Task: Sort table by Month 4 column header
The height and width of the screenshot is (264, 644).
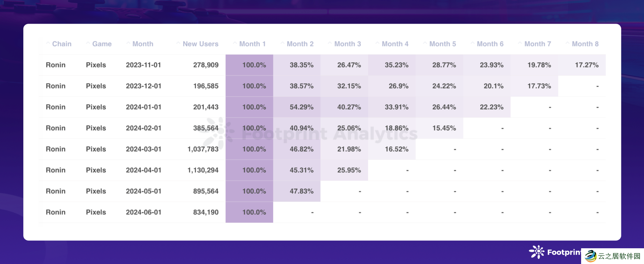Action: [x=395, y=44]
